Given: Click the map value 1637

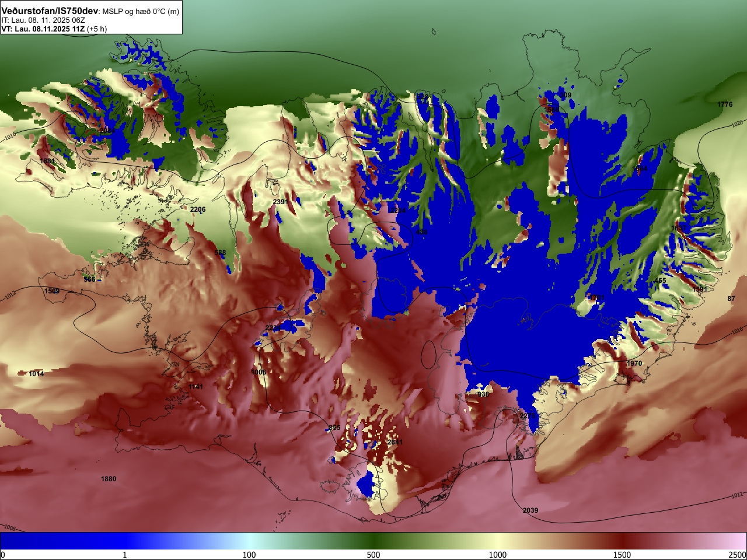Looking at the screenshot, I should coord(679,228).
